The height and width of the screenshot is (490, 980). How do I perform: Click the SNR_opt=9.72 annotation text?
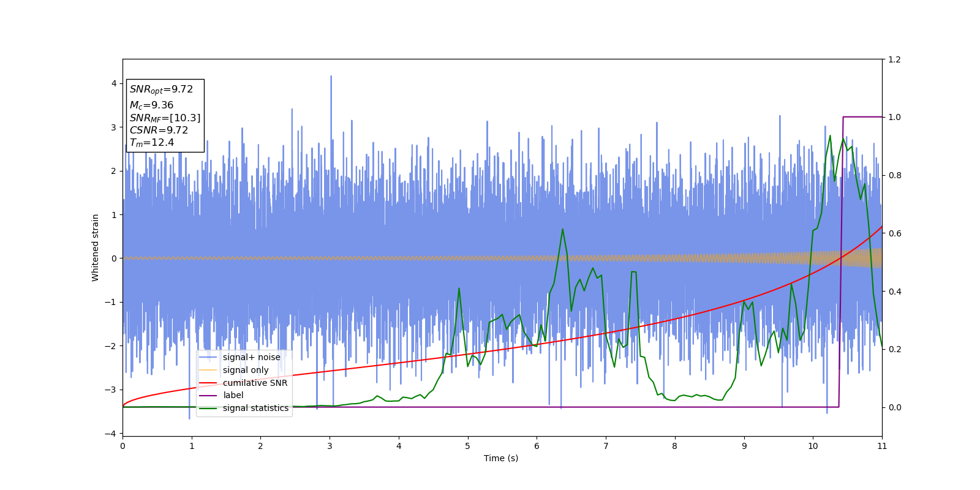pyautogui.click(x=161, y=89)
